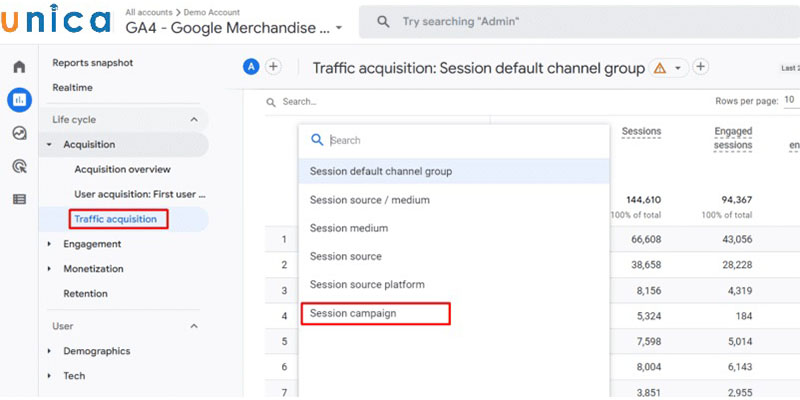This screenshot has width=800, height=400.
Task: Click the orange warning triangle icon
Action: pyautogui.click(x=660, y=68)
